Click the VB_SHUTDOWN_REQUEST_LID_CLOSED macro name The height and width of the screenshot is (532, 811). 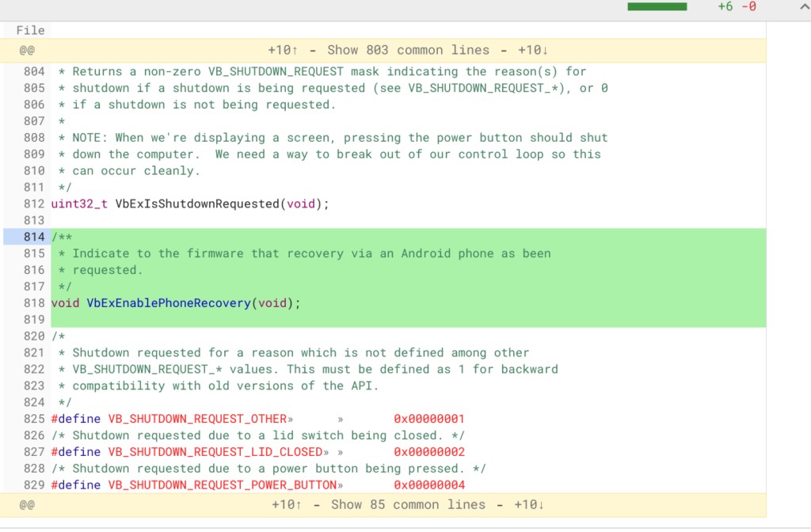click(x=215, y=452)
